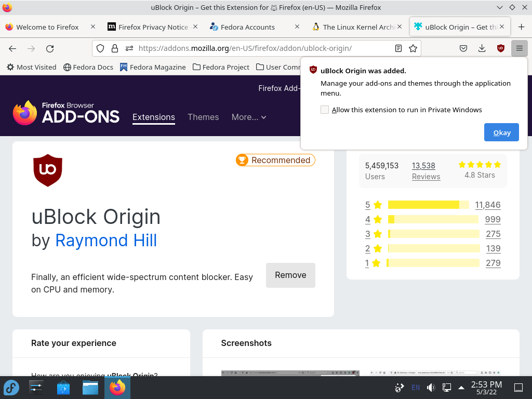The height and width of the screenshot is (399, 532).
Task: Open the clock and date display
Action: (486, 388)
